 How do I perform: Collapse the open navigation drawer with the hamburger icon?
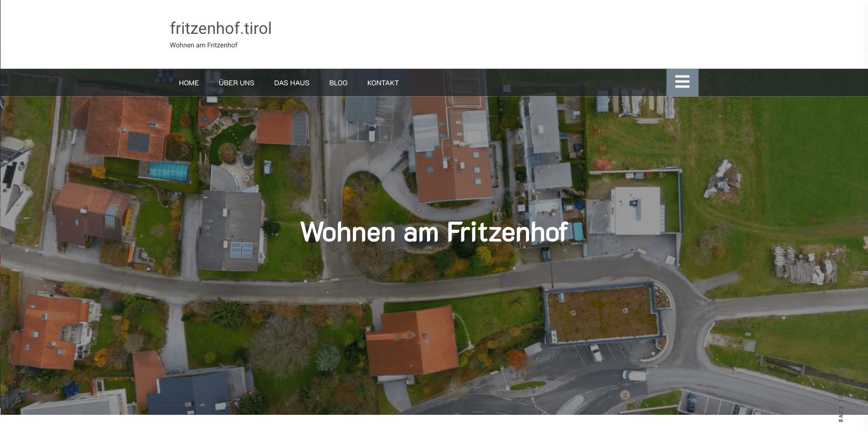coord(682,82)
